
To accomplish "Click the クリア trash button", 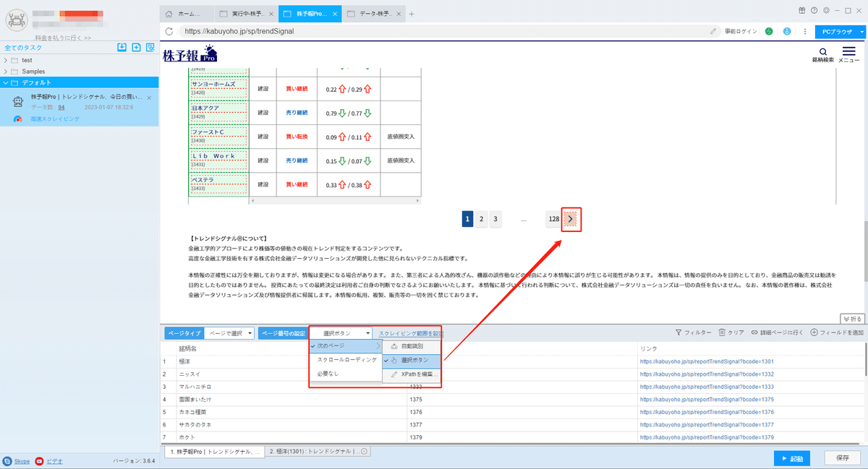I will point(731,332).
